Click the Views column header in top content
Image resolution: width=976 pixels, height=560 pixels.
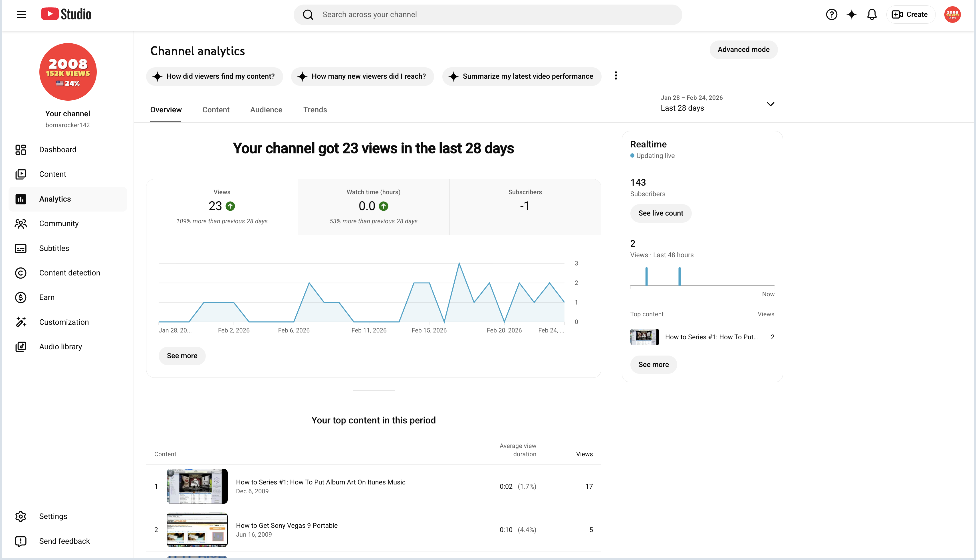tap(584, 454)
